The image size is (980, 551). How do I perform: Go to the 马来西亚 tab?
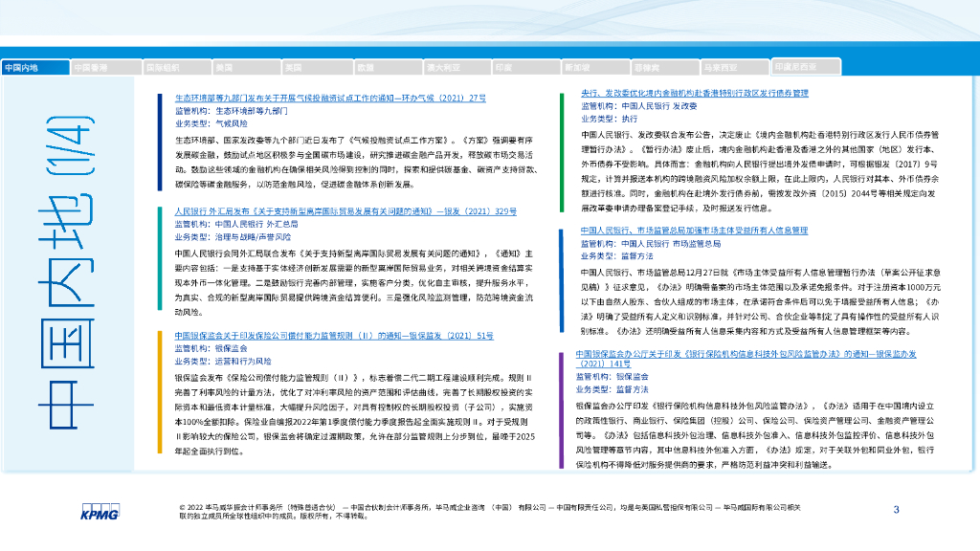click(x=734, y=68)
